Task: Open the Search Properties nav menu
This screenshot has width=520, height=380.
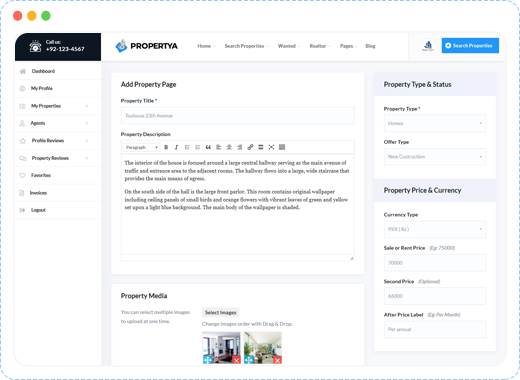Action: point(246,46)
